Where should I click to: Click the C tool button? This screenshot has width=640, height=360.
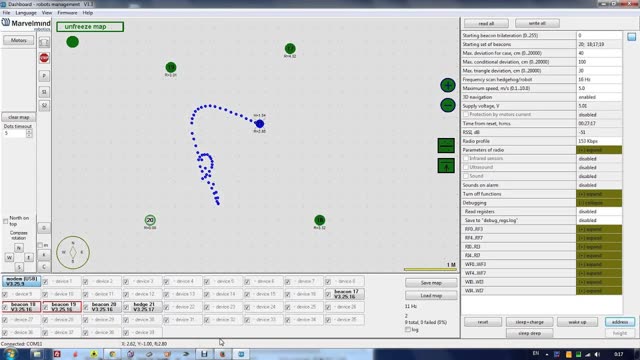pyautogui.click(x=44, y=267)
